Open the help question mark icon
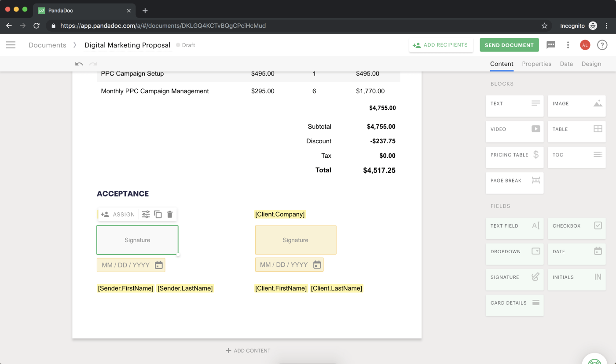The width and height of the screenshot is (616, 364). pyautogui.click(x=602, y=45)
